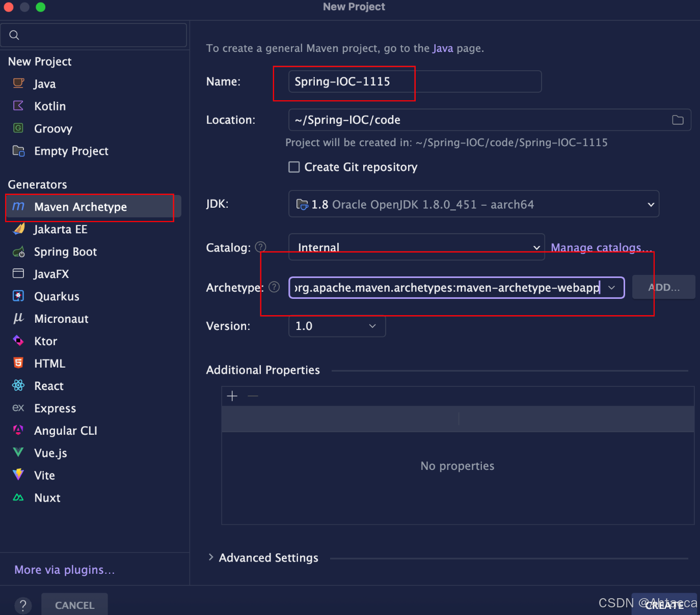Image resolution: width=700 pixels, height=615 pixels.
Task: Select the Ktor row label
Action: pos(46,341)
